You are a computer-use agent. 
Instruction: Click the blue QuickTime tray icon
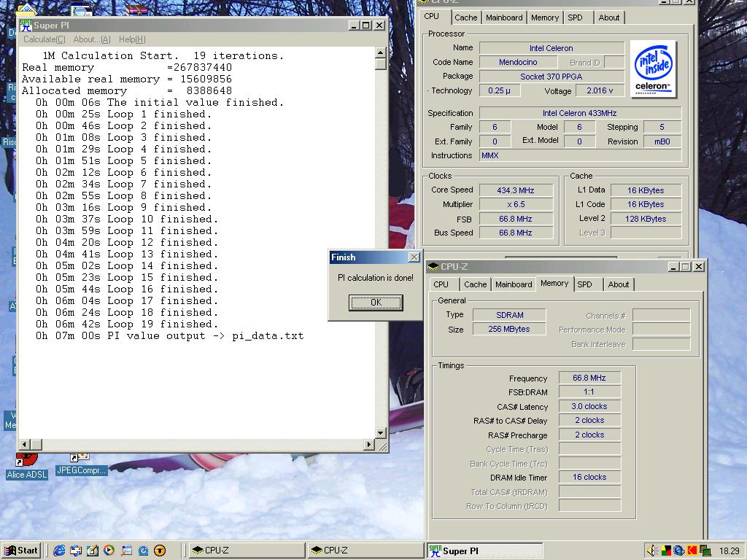679,551
